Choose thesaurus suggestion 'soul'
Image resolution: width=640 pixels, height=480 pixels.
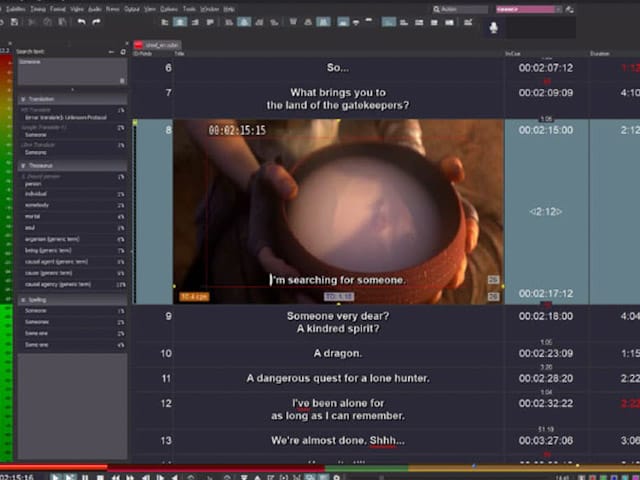coord(30,228)
